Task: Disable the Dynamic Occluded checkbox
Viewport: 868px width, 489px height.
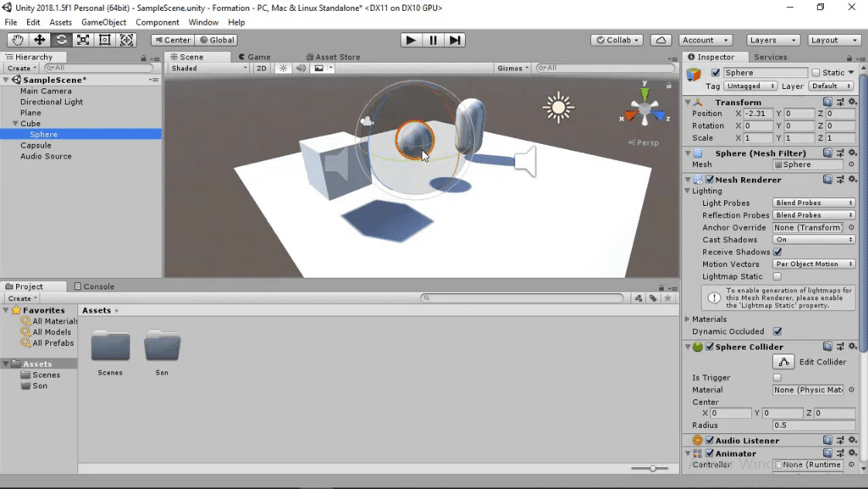Action: tap(776, 331)
